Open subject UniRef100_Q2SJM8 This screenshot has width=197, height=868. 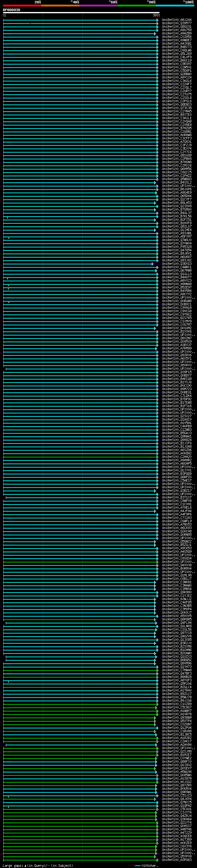coord(177,751)
